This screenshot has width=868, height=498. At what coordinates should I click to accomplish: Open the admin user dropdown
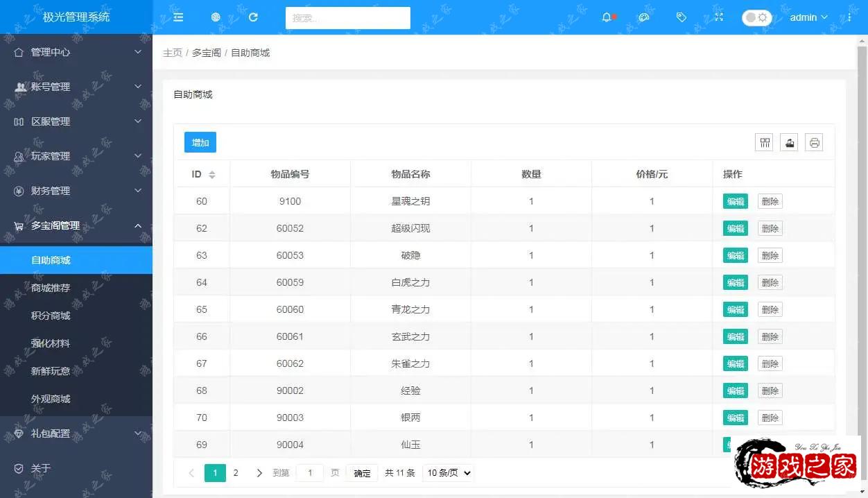coord(808,17)
